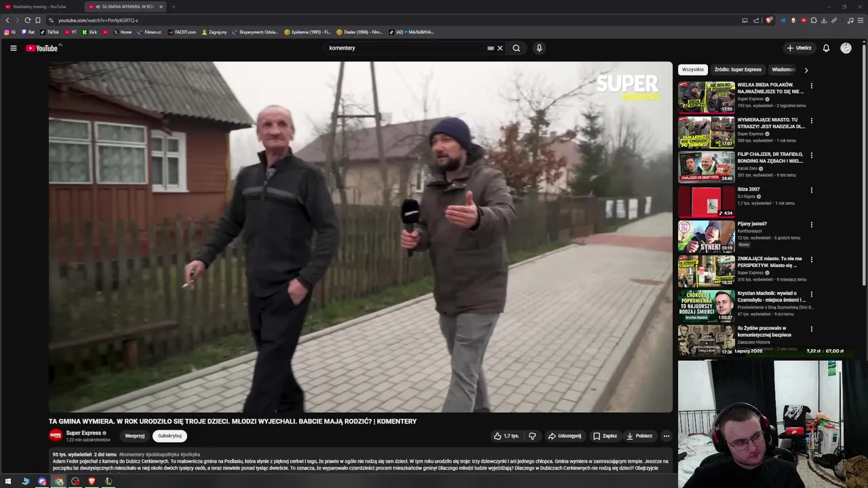
Task: Clear the search query with the X icon
Action: point(500,48)
